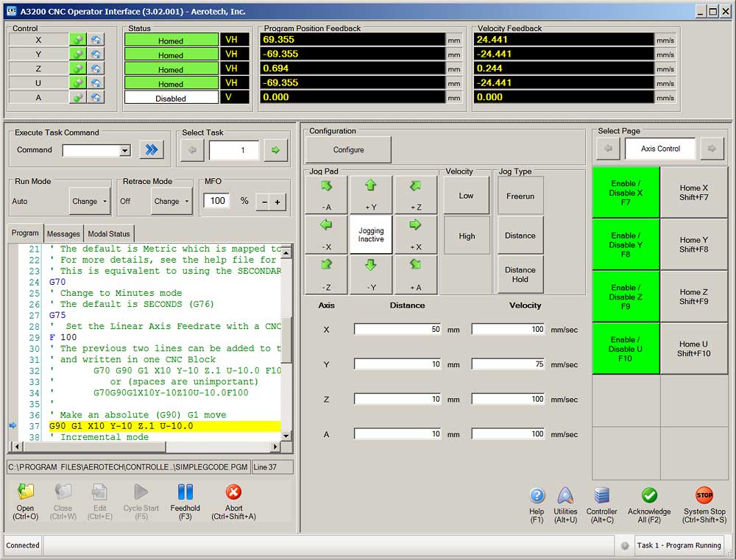Click Home U Shift+F10 button
This screenshot has height=560, width=736.
coord(694,346)
